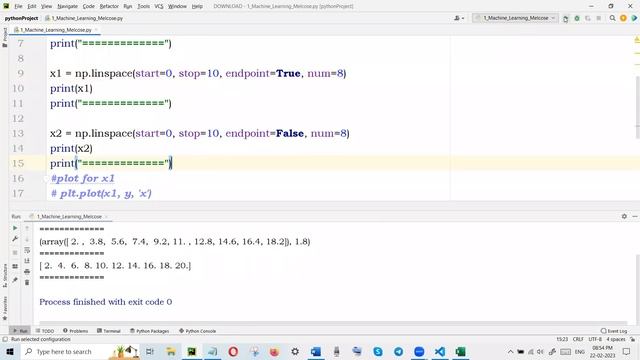Hide the Run panel with minimize icon
This screenshot has width=640, height=360.
(635, 216)
